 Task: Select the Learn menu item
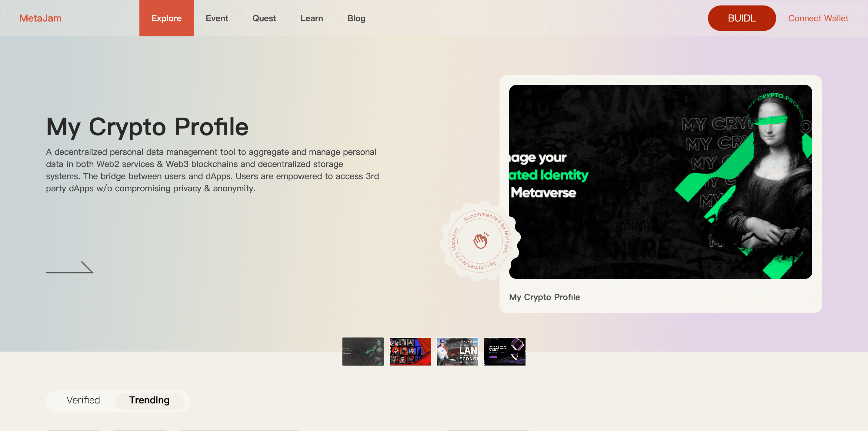click(312, 18)
